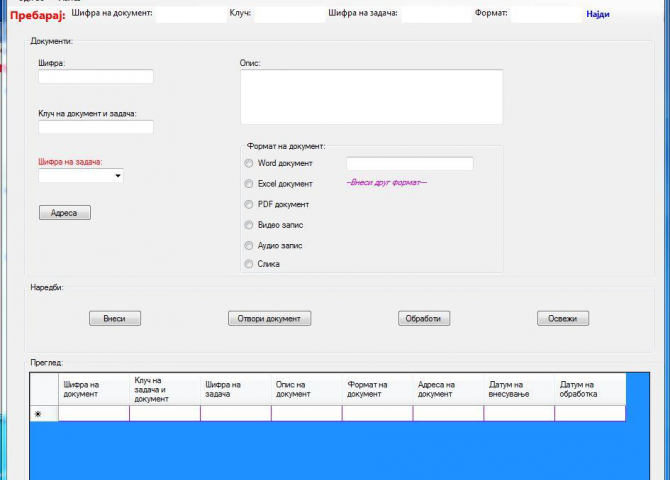Image resolution: width=670 pixels, height=480 pixels.
Task: Click the Освежи button
Action: (x=562, y=318)
